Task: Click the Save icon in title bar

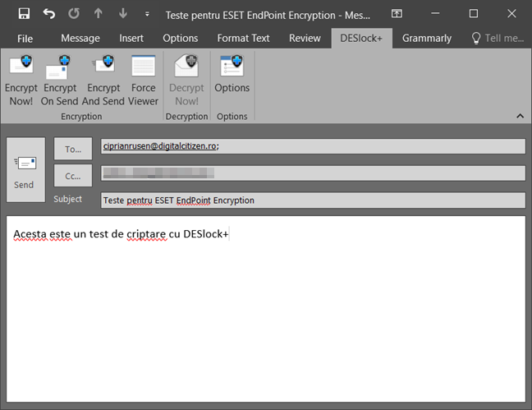Action: tap(24, 14)
